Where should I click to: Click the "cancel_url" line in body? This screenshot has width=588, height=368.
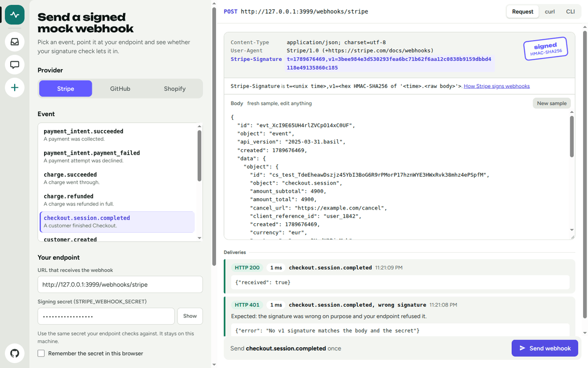[x=318, y=208]
